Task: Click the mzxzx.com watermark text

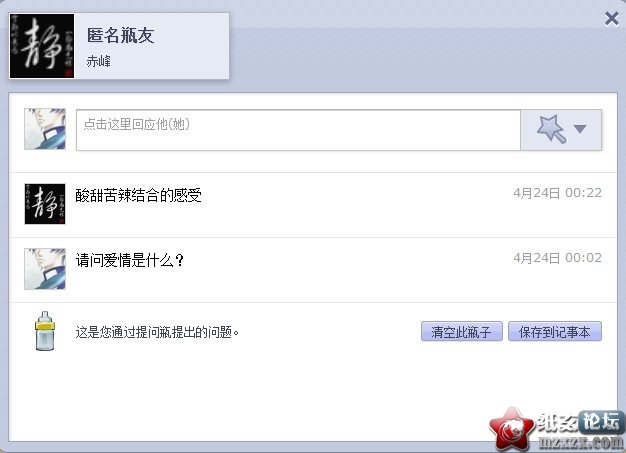Action: coord(581,442)
